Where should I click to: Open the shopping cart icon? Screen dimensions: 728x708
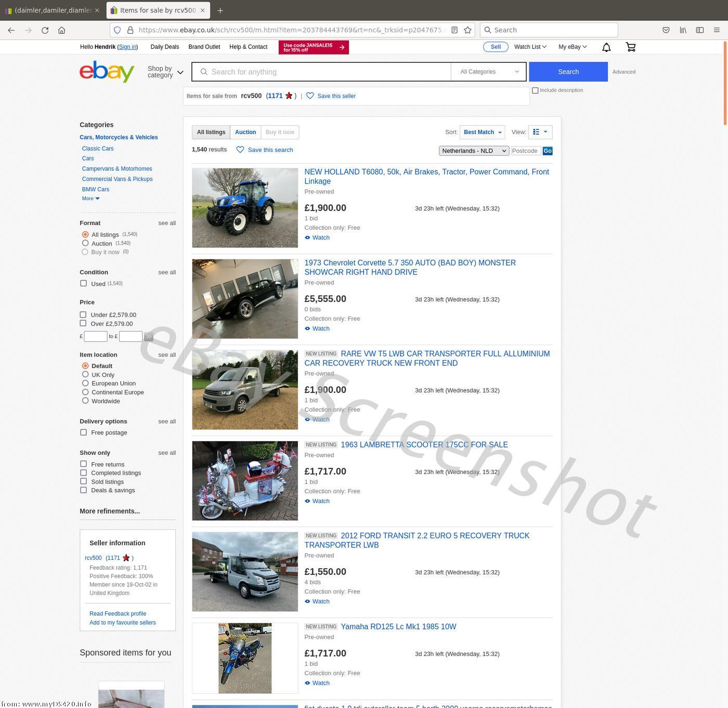pos(630,47)
